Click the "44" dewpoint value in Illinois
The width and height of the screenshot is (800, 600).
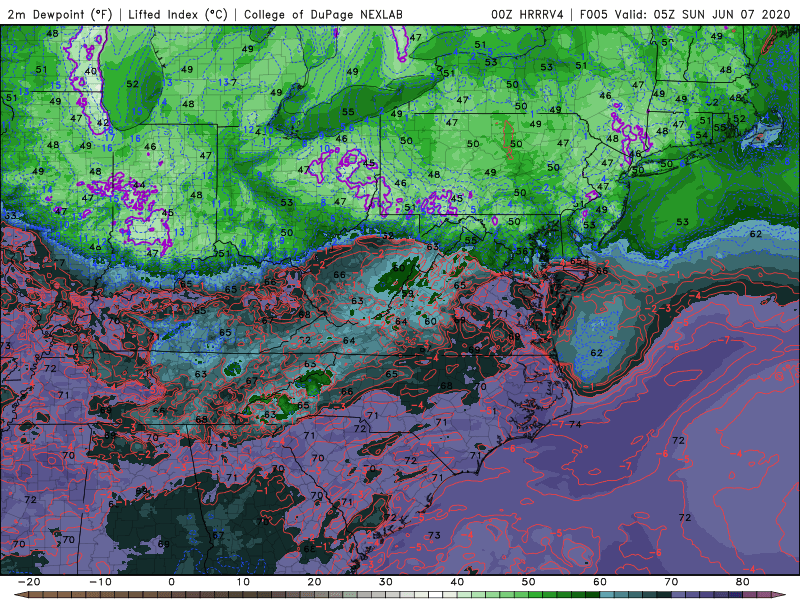(x=139, y=185)
